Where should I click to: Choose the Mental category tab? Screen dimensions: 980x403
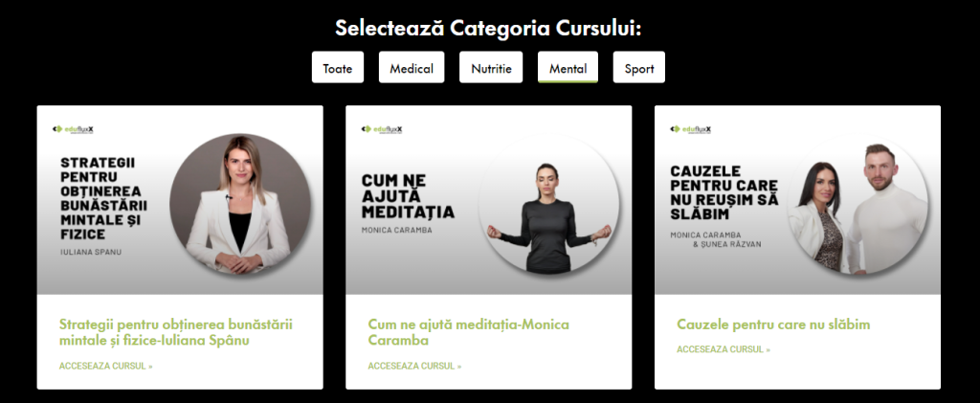(x=568, y=67)
